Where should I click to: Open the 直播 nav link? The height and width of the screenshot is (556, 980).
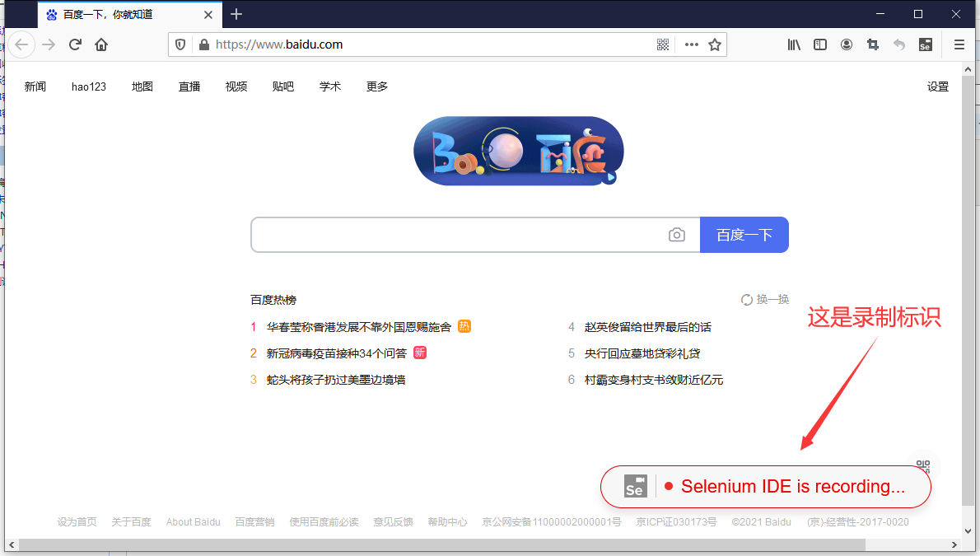click(189, 86)
